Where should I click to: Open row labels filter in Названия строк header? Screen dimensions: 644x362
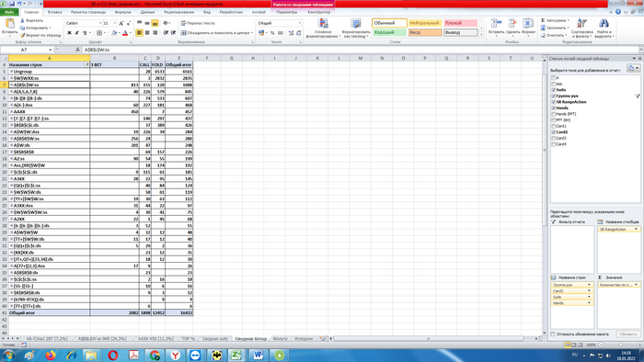pyautogui.click(x=86, y=65)
